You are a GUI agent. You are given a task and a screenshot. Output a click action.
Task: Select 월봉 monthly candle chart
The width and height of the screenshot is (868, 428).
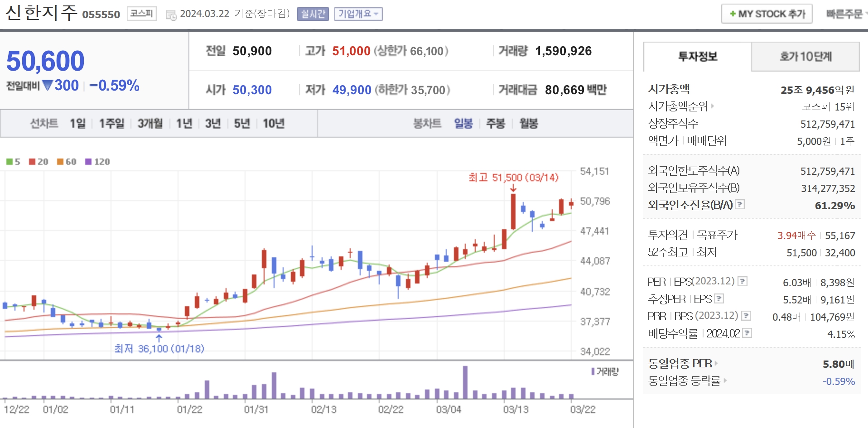(x=529, y=123)
